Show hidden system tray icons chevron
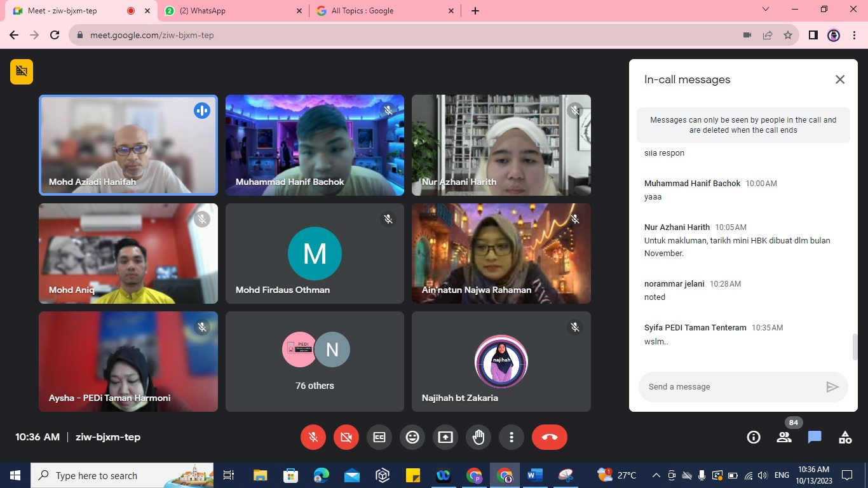Screen dimensions: 868x488 (x=656, y=475)
